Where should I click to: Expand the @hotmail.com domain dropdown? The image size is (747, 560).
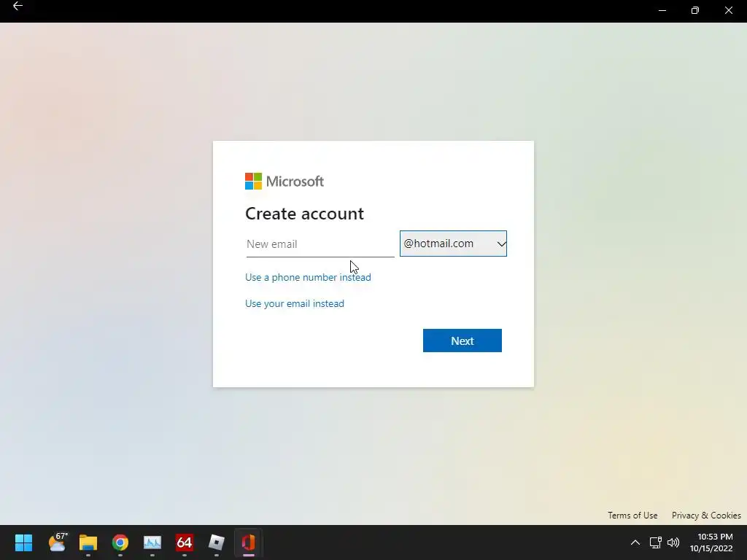453,244
